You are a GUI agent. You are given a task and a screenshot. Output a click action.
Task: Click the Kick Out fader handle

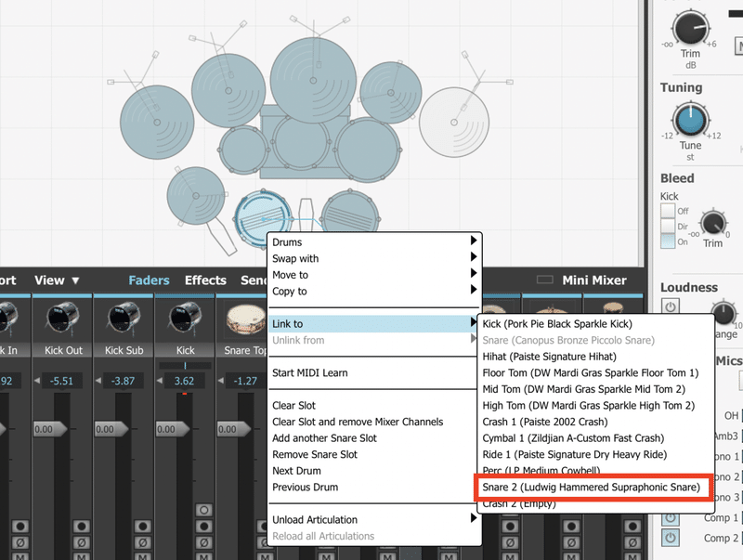coord(50,429)
